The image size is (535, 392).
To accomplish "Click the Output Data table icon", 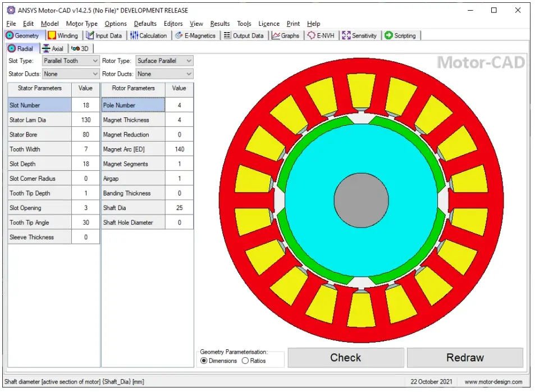I will [227, 35].
